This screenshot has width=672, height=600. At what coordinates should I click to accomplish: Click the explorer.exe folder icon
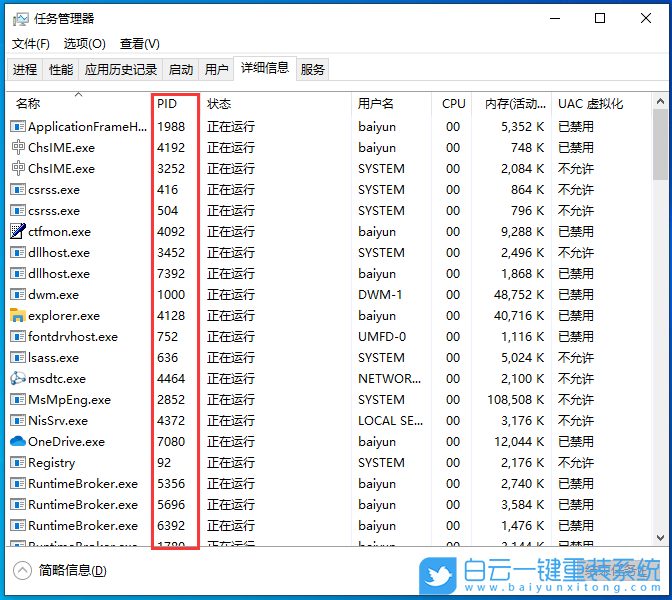(18, 315)
